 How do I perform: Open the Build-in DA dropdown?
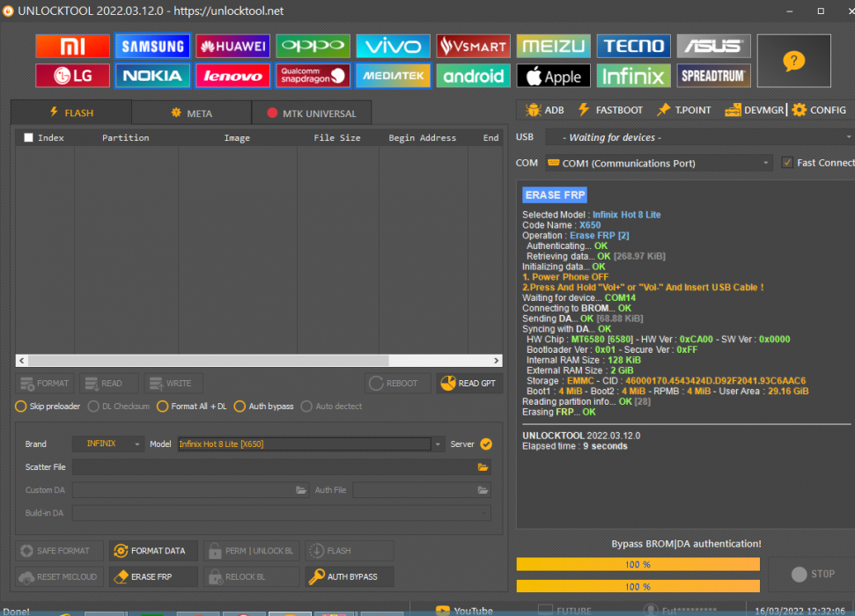[x=282, y=513]
